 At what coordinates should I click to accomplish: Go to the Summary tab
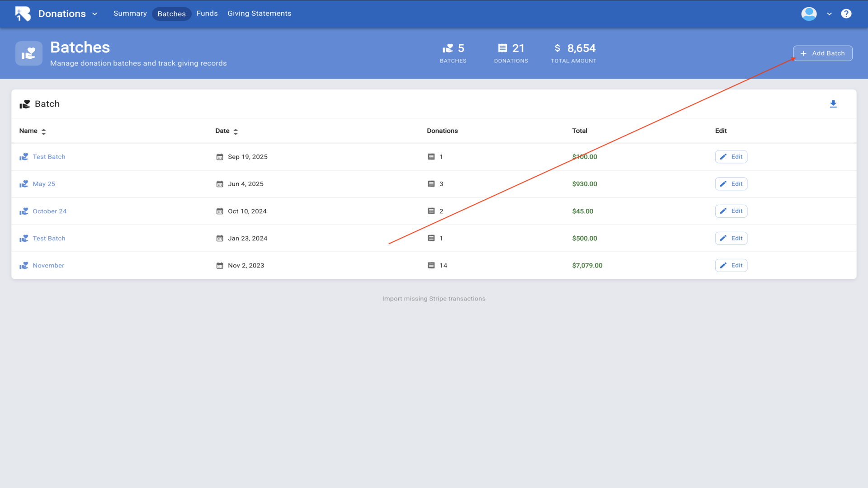[x=130, y=14]
